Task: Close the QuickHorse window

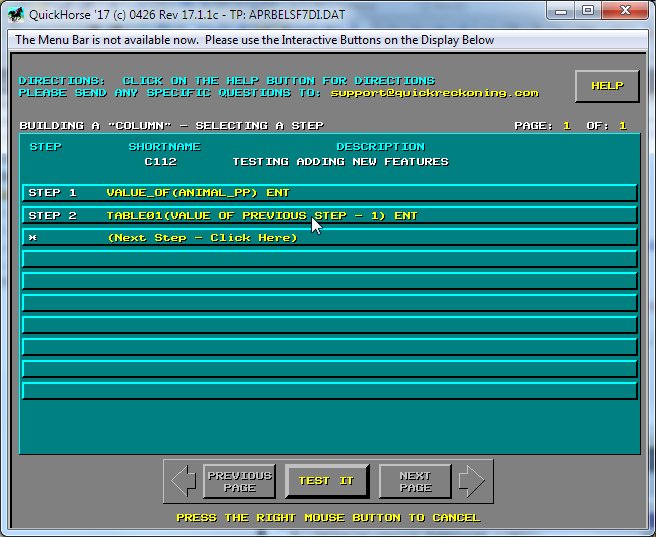Action: 625,11
